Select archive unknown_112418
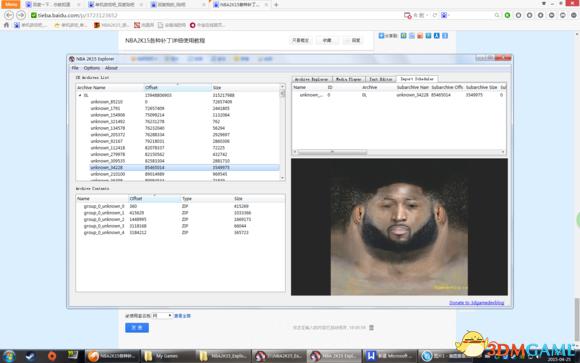 tap(108, 148)
